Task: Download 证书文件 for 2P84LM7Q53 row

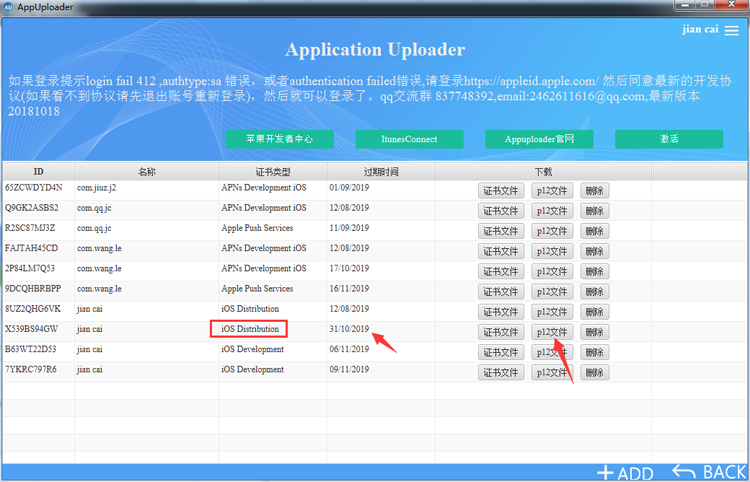Action: click(501, 271)
